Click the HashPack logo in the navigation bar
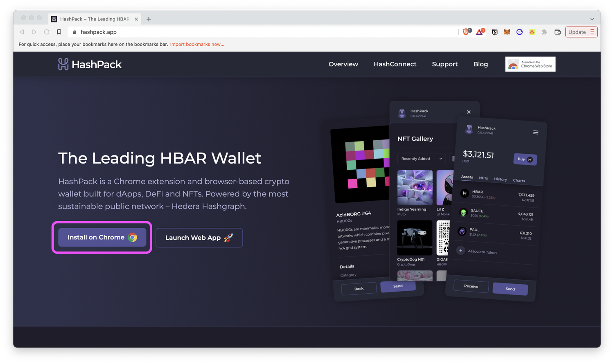This screenshot has height=364, width=614. click(90, 64)
